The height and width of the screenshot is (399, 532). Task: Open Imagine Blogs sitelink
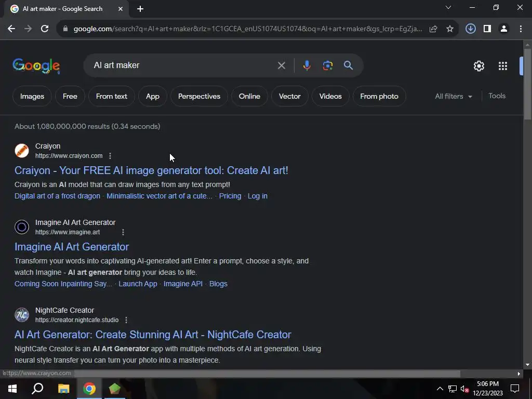pyautogui.click(x=218, y=284)
